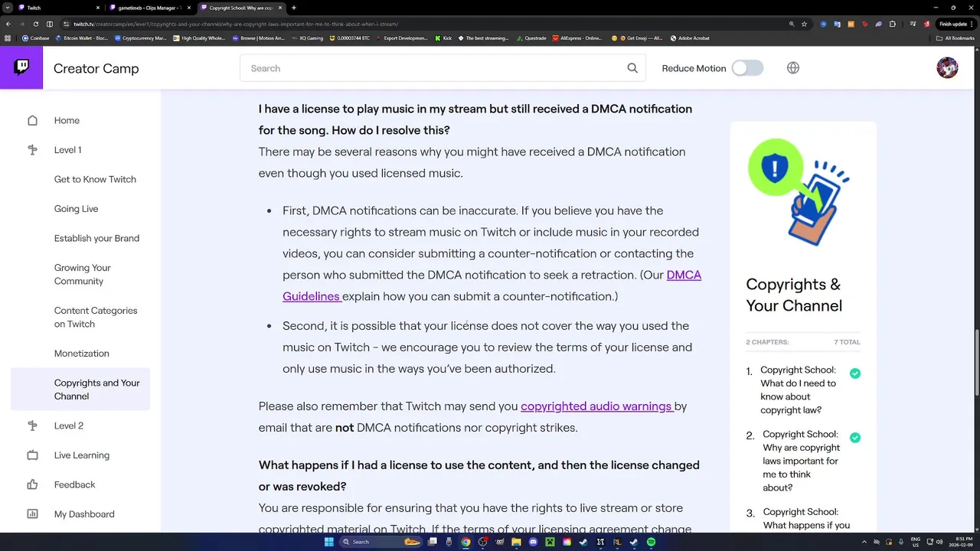Screen dimensions: 980x551
Task: Open Growing Your Community section
Action: tap(83, 275)
